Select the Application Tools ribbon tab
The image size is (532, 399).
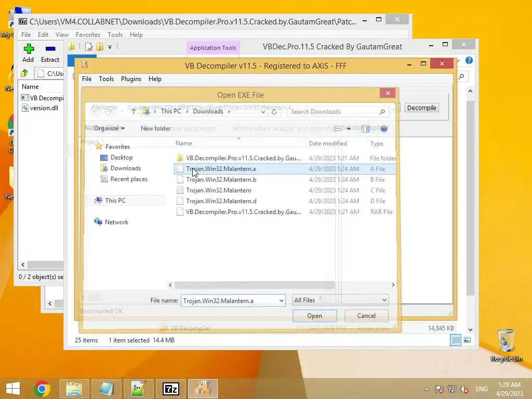(x=213, y=48)
